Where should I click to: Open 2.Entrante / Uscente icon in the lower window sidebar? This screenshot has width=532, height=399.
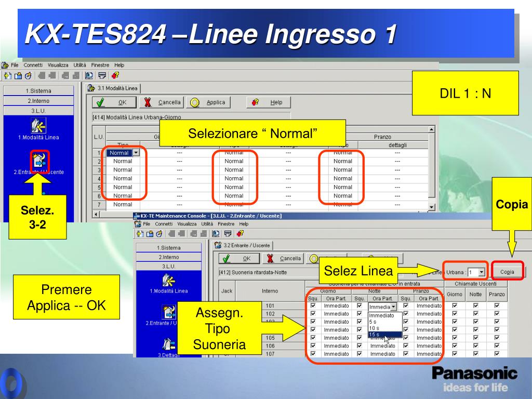pyautogui.click(x=169, y=312)
